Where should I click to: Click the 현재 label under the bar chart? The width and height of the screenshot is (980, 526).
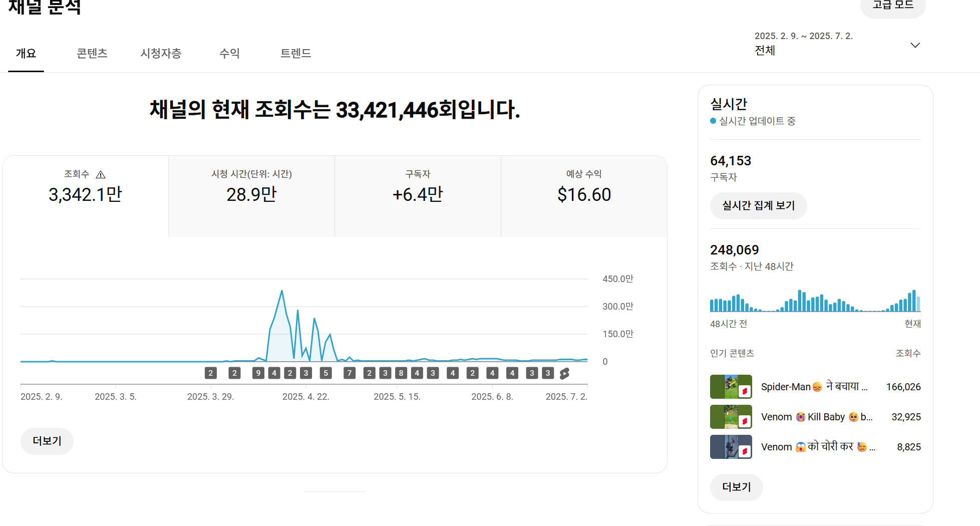(912, 324)
